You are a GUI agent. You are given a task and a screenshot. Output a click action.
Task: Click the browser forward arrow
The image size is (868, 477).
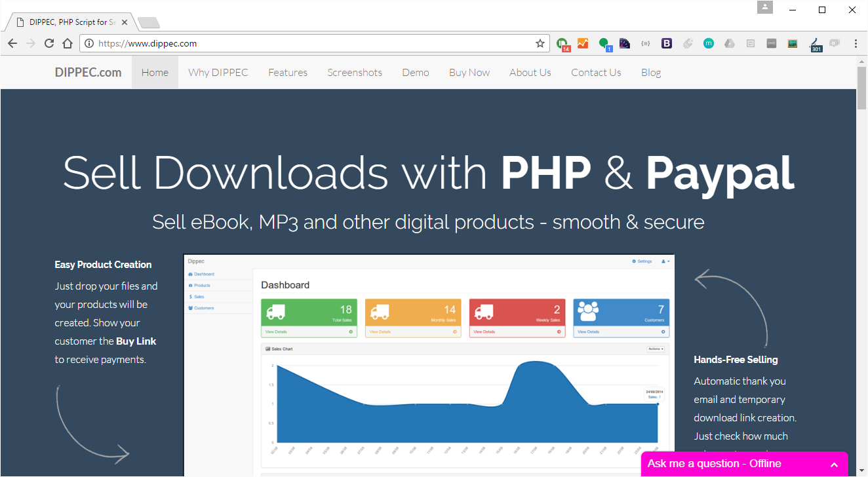(x=31, y=43)
